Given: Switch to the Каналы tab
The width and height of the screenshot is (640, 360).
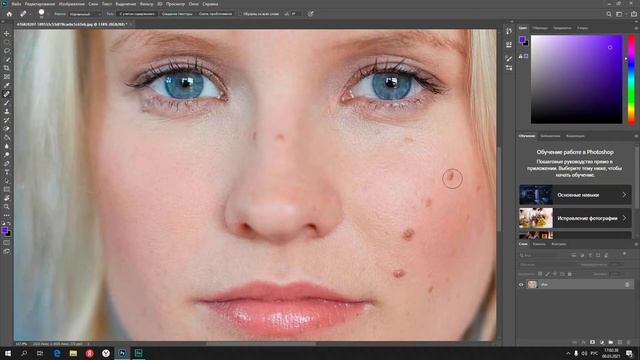Looking at the screenshot, I should click(539, 244).
